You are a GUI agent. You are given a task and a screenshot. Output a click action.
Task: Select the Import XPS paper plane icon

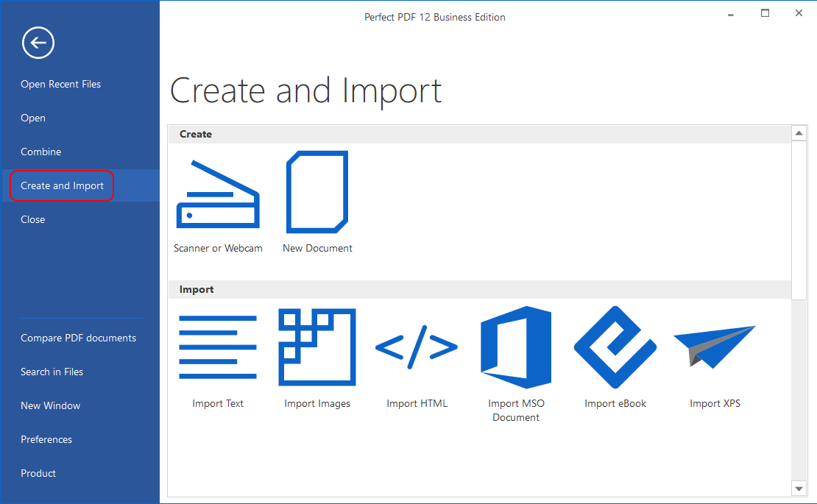point(715,347)
